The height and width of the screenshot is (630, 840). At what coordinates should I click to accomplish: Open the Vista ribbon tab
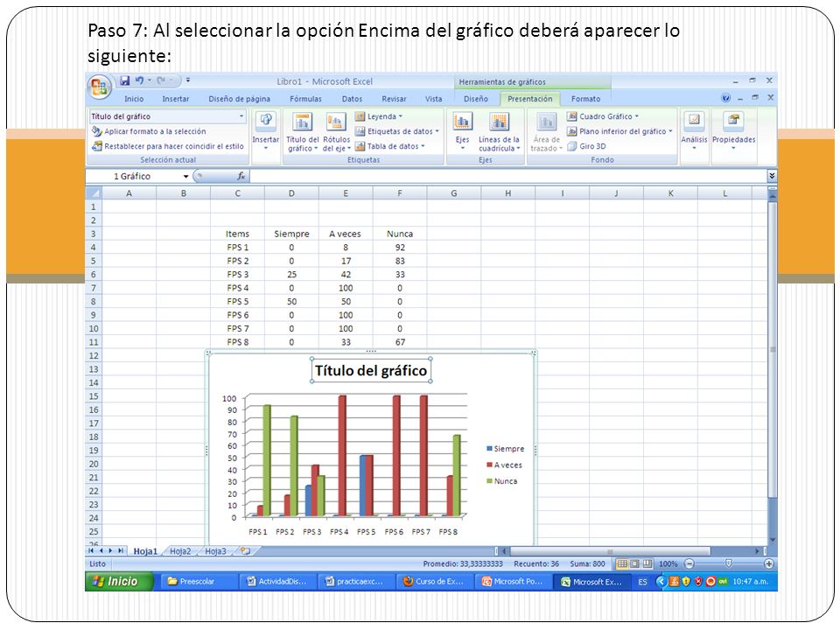tap(434, 99)
